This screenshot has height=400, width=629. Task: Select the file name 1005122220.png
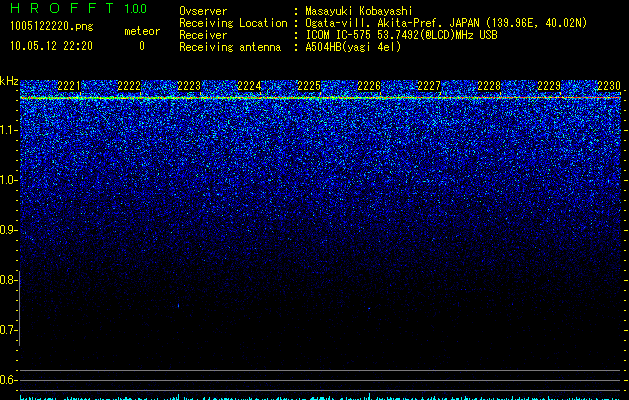(52, 26)
